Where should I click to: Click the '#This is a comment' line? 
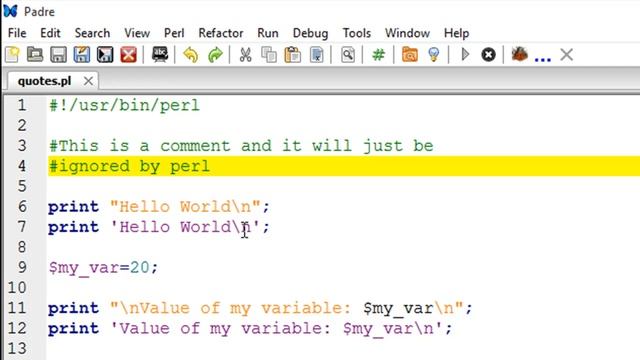pos(241,146)
